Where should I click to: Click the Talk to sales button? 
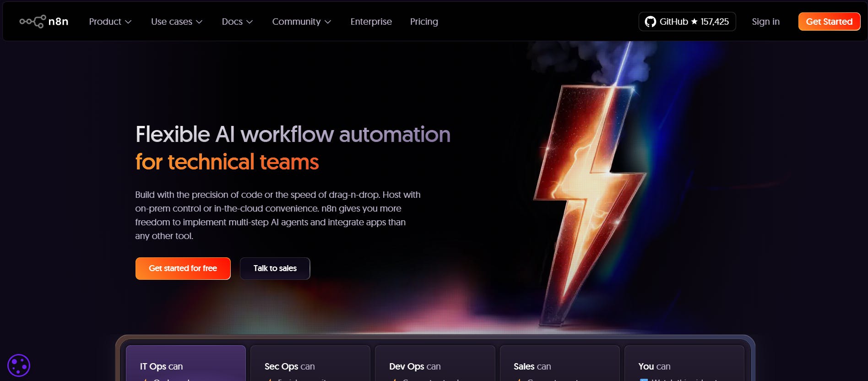click(x=275, y=268)
